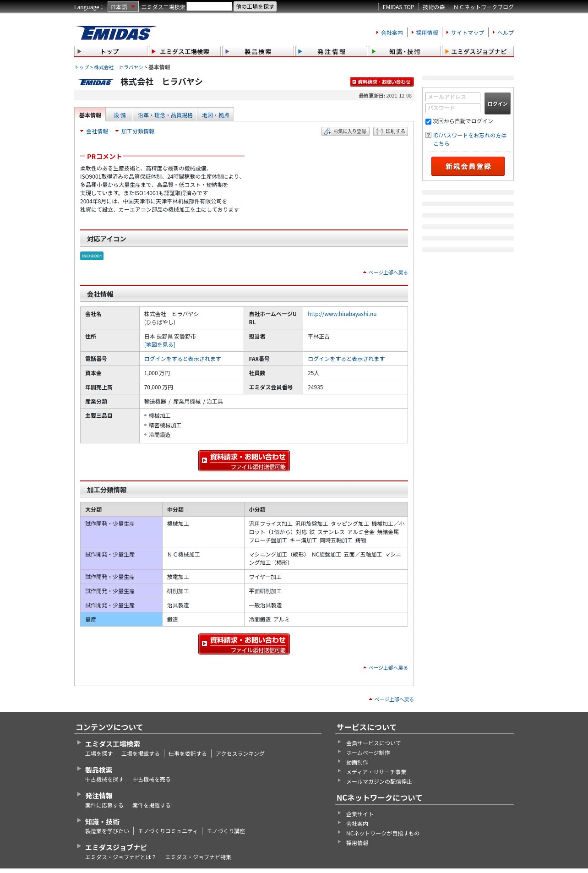Image resolution: width=588 pixels, height=873 pixels.
Task: Open footer 会員サービスについて link
Action: (x=373, y=743)
